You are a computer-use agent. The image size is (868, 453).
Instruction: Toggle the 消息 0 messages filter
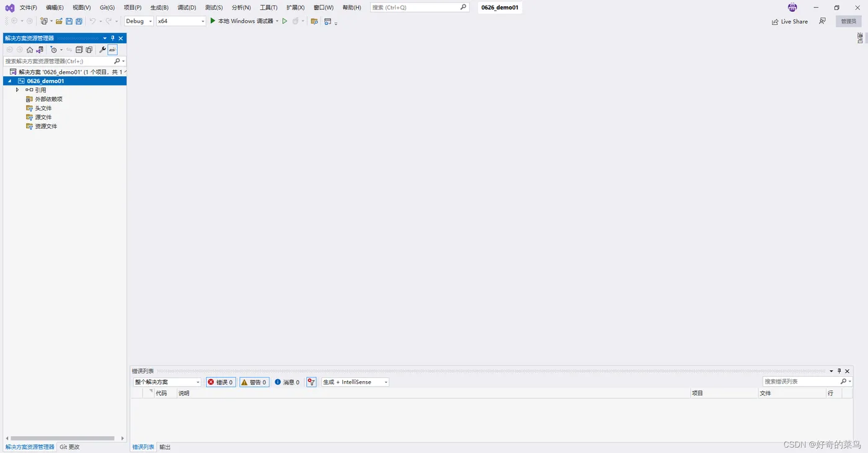point(287,382)
